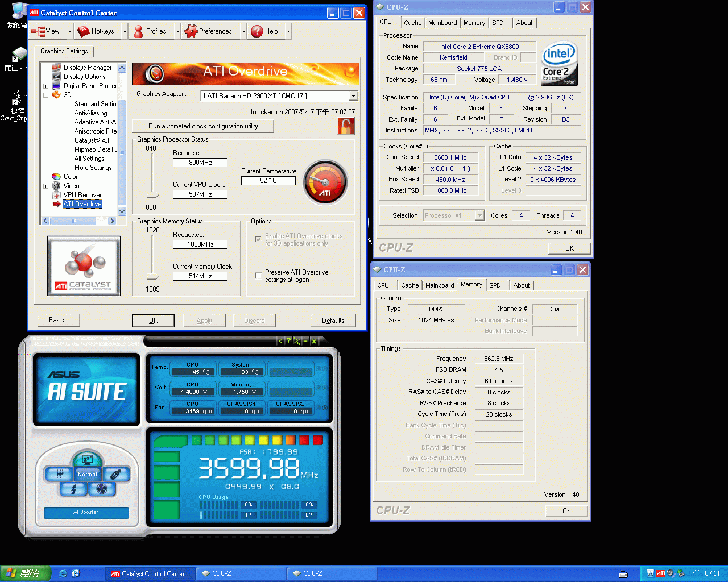
Task: Click the AI Suite question mark help icon
Action: (x=288, y=341)
